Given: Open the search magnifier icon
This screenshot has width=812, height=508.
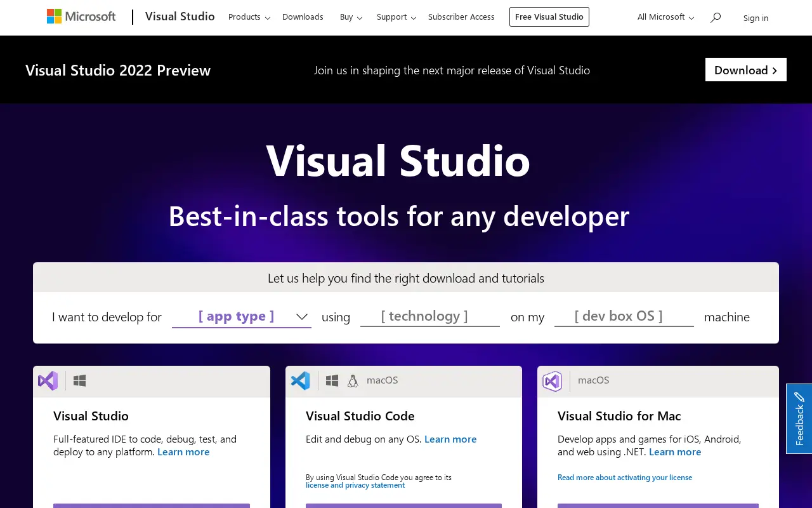Looking at the screenshot, I should coord(716,17).
